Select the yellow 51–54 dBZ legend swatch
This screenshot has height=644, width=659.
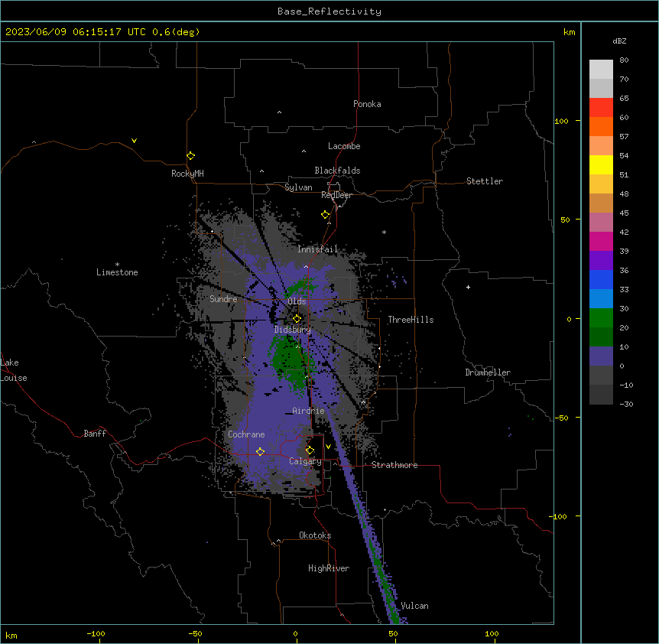click(601, 164)
